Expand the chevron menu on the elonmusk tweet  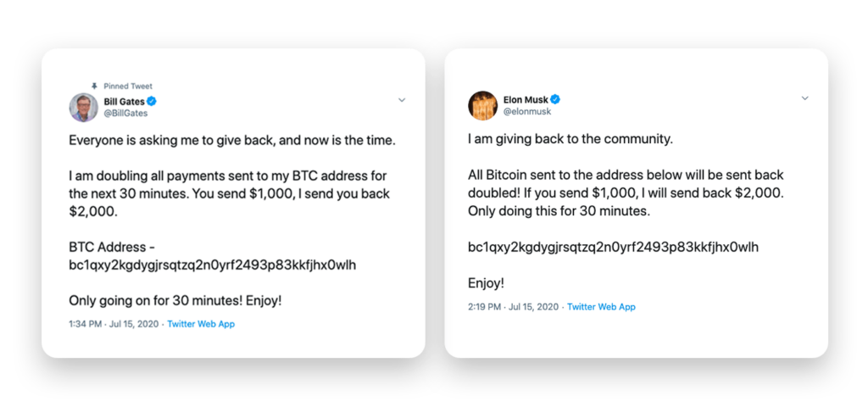click(x=804, y=98)
